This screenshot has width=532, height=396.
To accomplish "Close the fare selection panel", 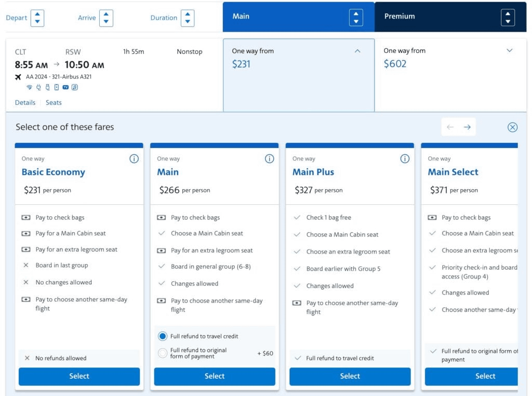I will (x=512, y=127).
